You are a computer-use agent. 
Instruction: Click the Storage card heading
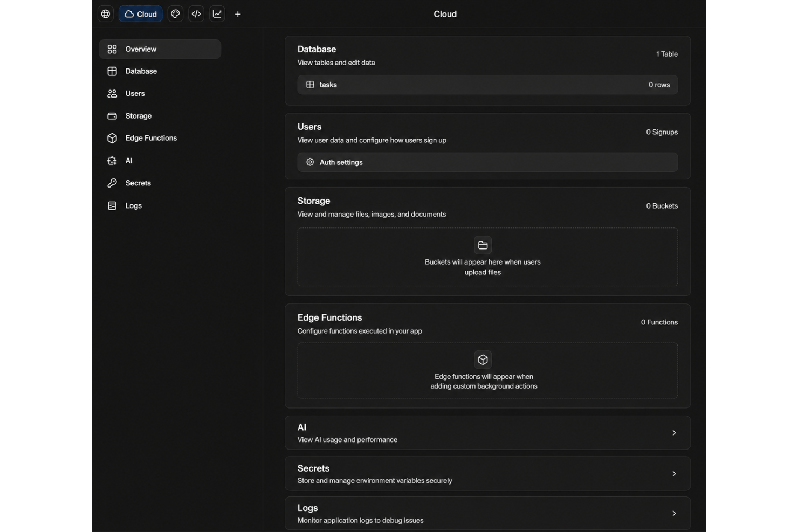(x=314, y=201)
